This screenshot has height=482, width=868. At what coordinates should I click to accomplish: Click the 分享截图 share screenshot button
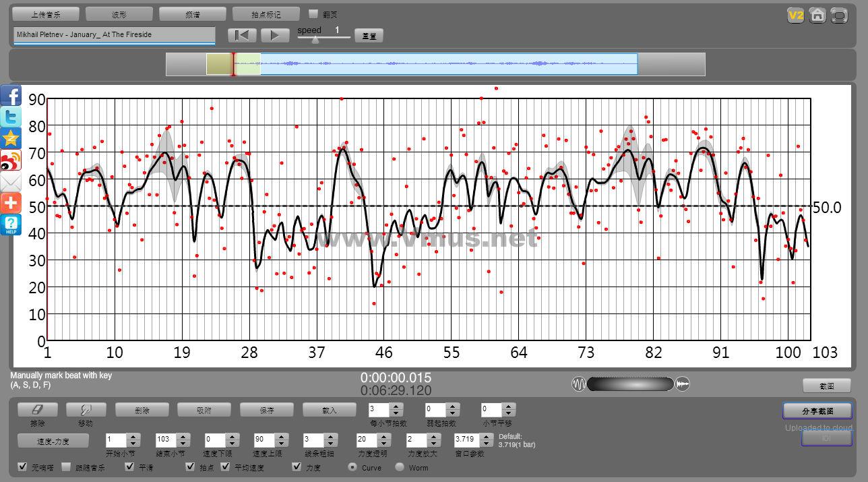[x=817, y=411]
